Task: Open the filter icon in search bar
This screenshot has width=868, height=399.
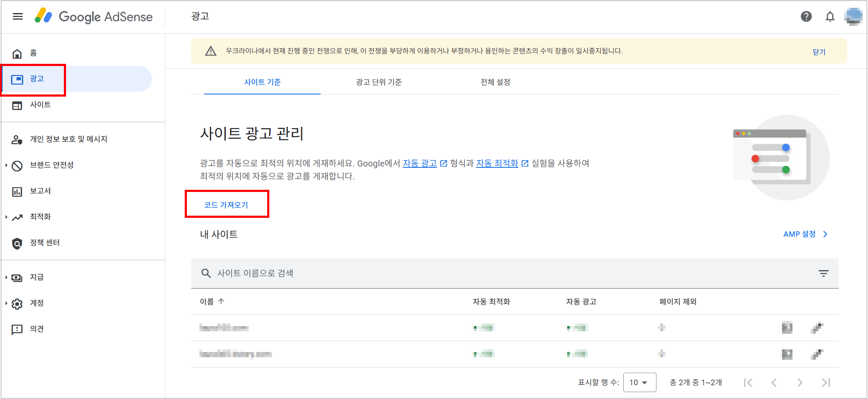Action: point(824,273)
